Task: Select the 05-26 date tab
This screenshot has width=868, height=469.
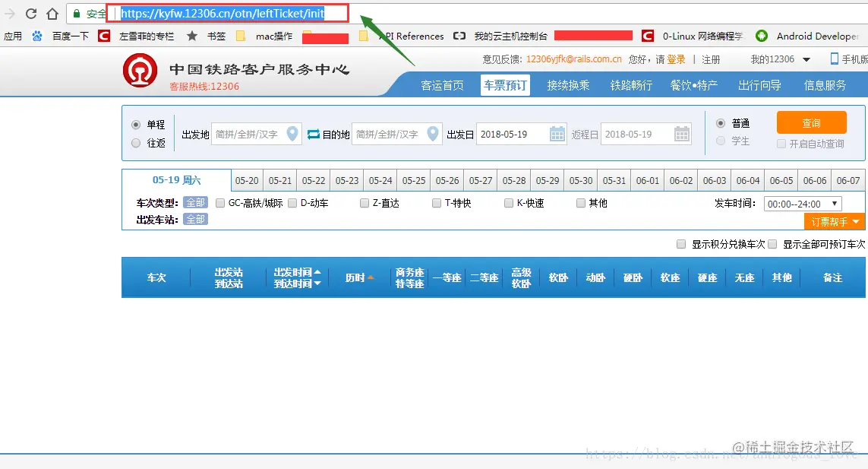Action: [447, 180]
